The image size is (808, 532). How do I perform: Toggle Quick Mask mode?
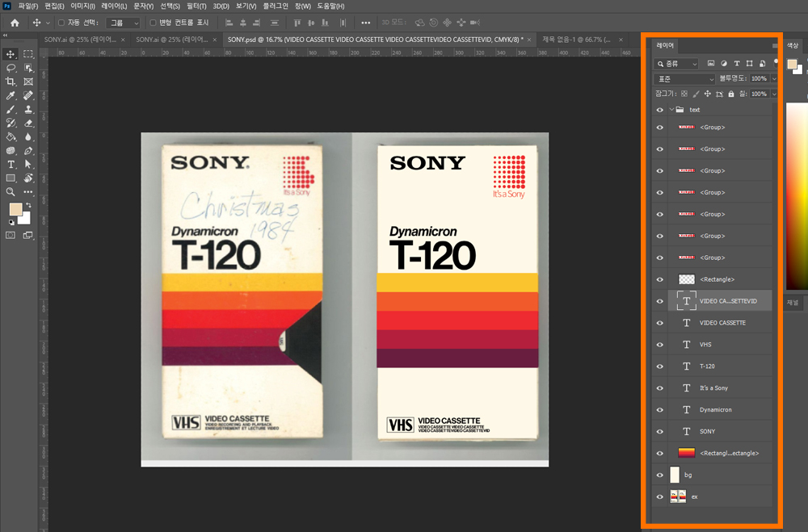(x=11, y=236)
